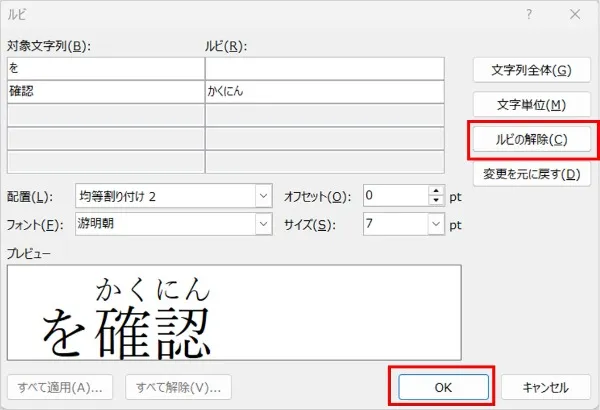600x410 pixels.
Task: Select the target text field 確認
Action: (x=105, y=91)
